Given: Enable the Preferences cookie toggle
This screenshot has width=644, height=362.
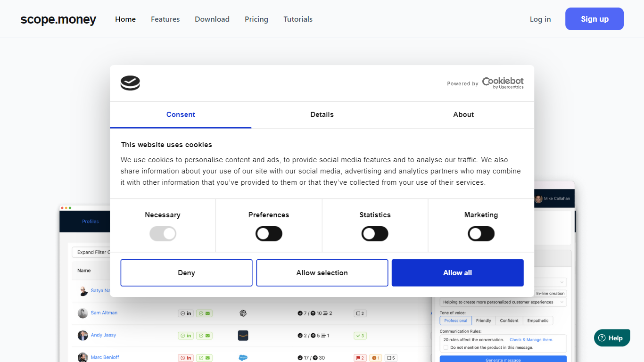Looking at the screenshot, I should click(269, 234).
